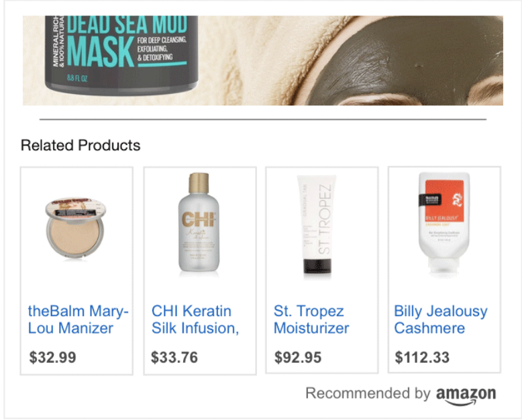
Task: Click the $92.95 price
Action: [x=298, y=358]
